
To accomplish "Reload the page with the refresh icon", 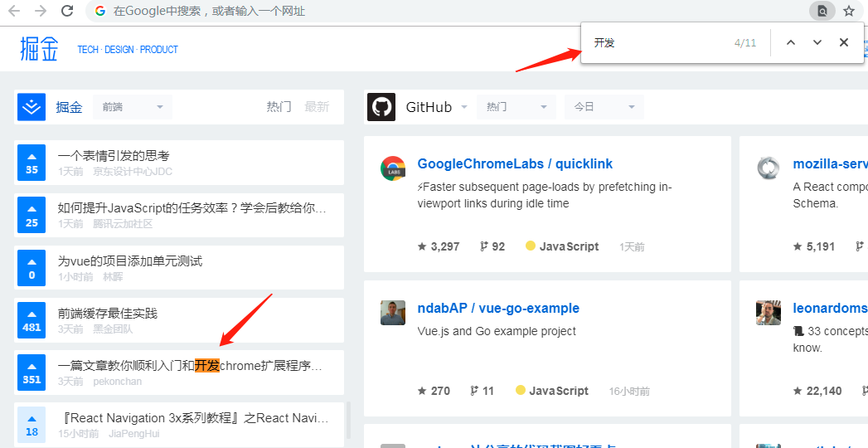I will tap(67, 11).
